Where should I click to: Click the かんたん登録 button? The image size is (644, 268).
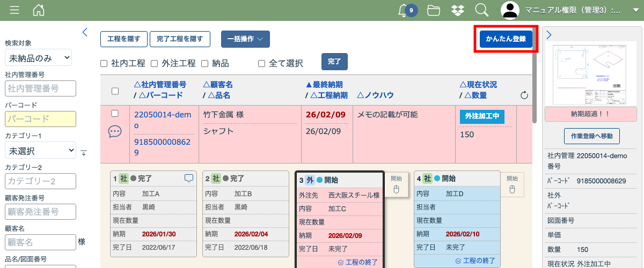(x=506, y=39)
